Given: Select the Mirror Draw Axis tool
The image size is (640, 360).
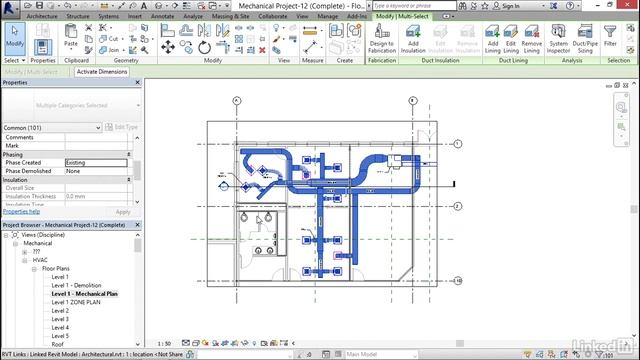Looking at the screenshot, I should 222,31.
